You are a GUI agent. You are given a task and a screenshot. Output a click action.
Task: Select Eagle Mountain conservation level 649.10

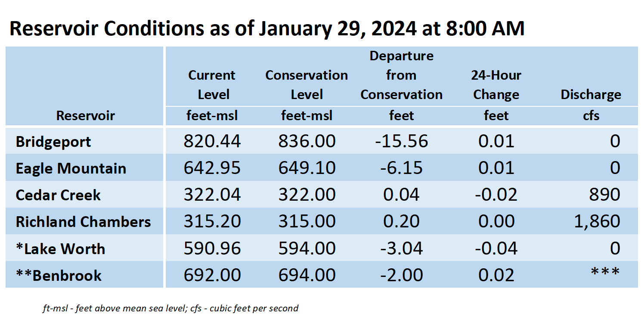click(x=307, y=168)
